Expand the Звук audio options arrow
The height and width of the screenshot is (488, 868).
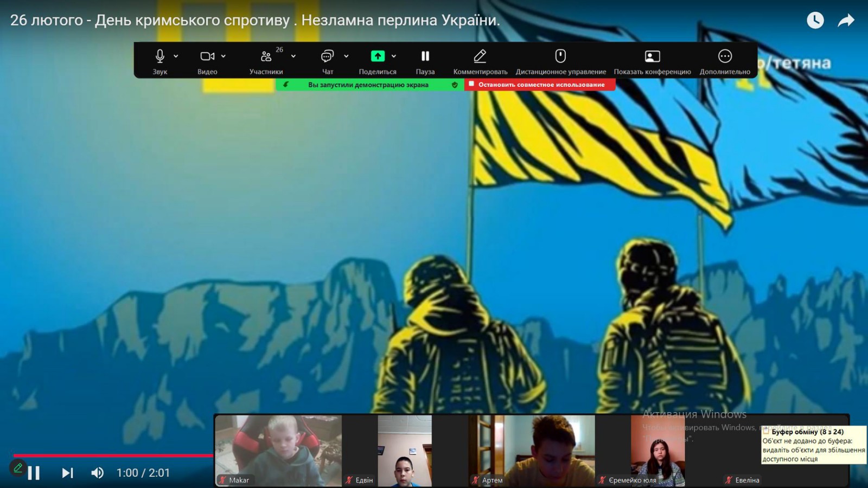click(176, 56)
